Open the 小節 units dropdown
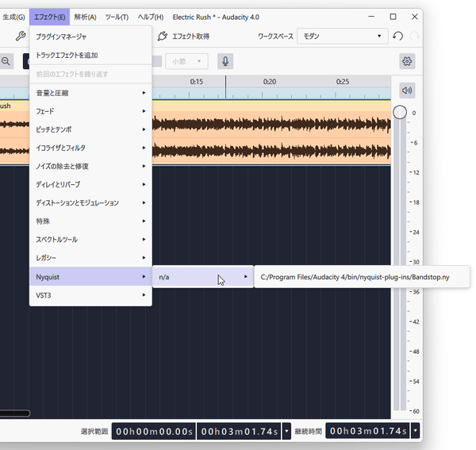 coord(186,61)
